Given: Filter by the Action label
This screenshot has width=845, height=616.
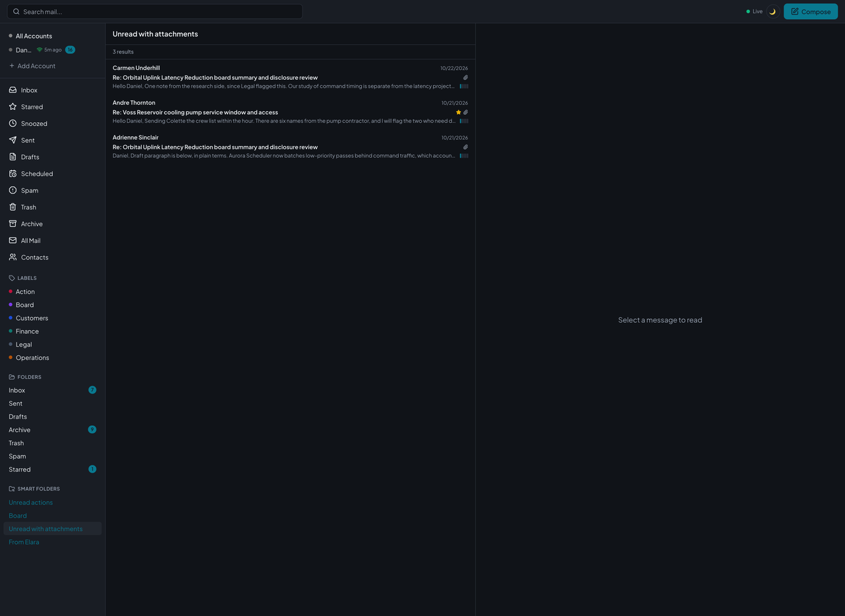Looking at the screenshot, I should [x=53, y=291].
